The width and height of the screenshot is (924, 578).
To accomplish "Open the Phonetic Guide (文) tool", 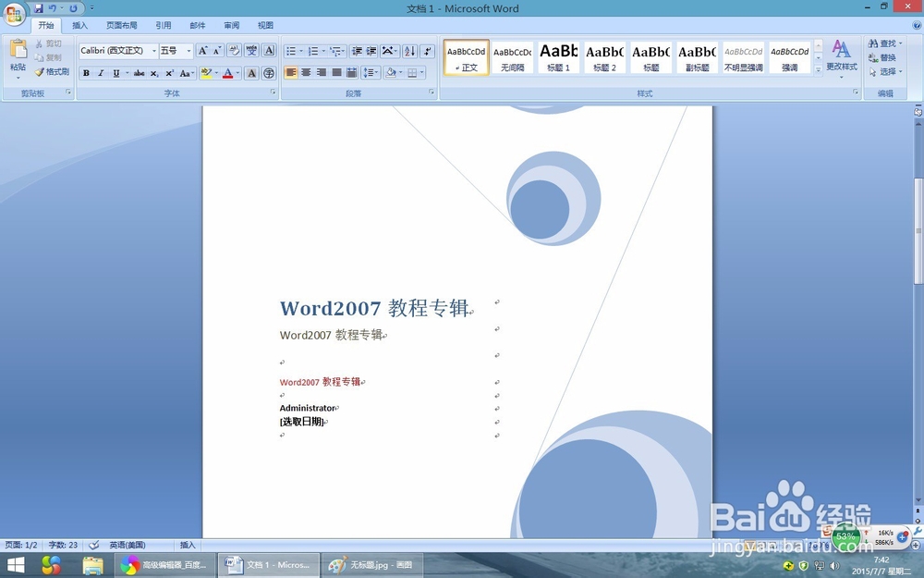I will point(251,51).
